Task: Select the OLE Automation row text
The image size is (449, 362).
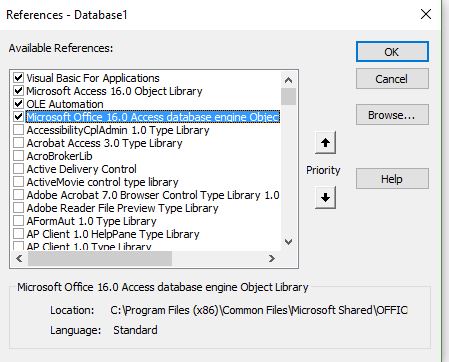Action: (65, 104)
